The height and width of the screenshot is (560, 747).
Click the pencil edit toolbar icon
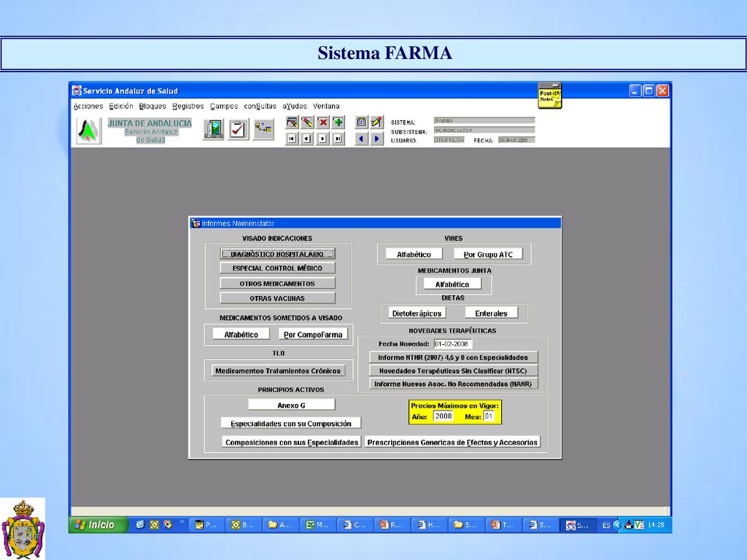(x=376, y=122)
